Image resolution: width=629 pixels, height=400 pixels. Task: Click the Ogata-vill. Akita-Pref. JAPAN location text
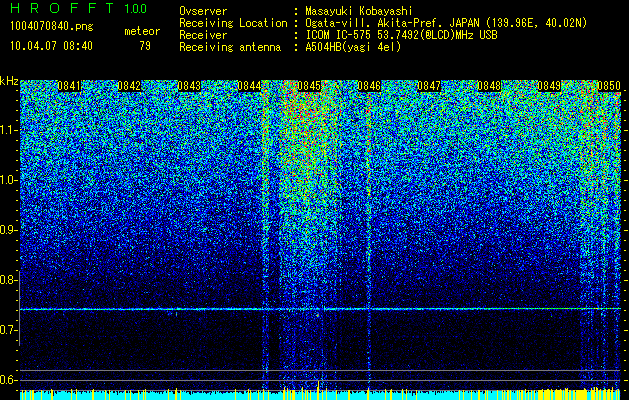446,24
